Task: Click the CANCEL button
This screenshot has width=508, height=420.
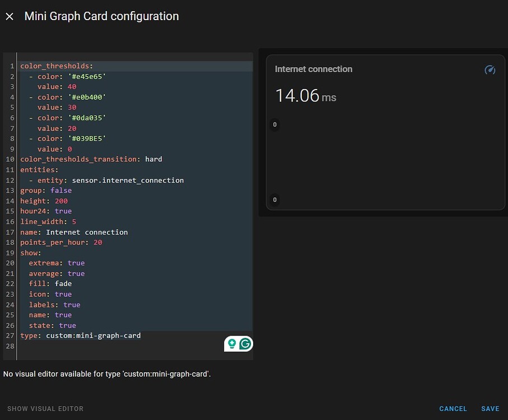Action: click(x=453, y=409)
